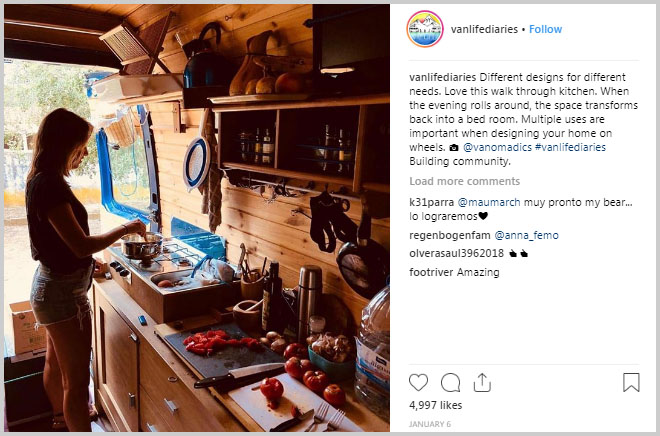Image resolution: width=660 pixels, height=436 pixels.
Task: Visit the @maumarch mentioned profile
Action: point(489,202)
